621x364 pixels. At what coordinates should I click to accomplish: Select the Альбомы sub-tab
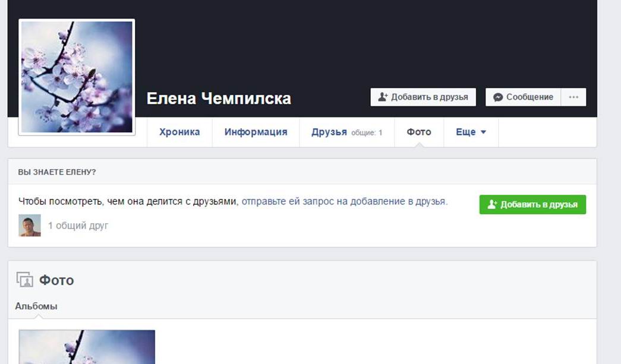(36, 306)
